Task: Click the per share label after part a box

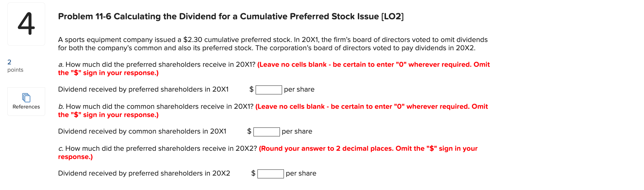Action: coord(299,89)
